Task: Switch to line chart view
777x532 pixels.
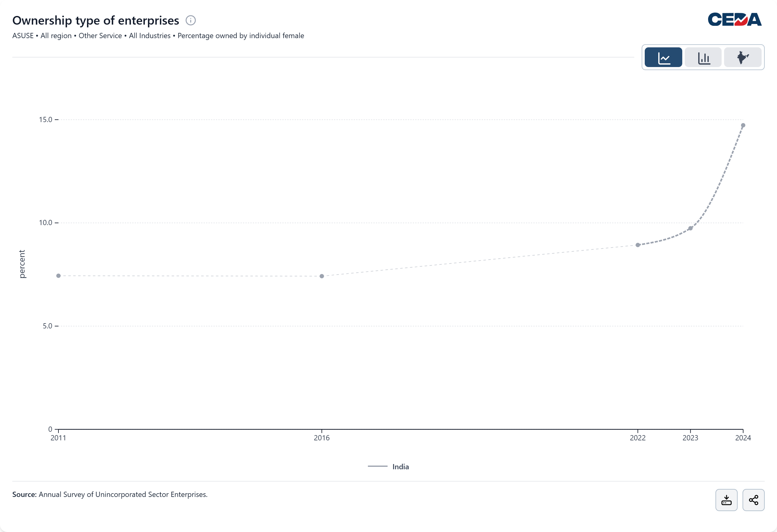Action: [x=663, y=58]
